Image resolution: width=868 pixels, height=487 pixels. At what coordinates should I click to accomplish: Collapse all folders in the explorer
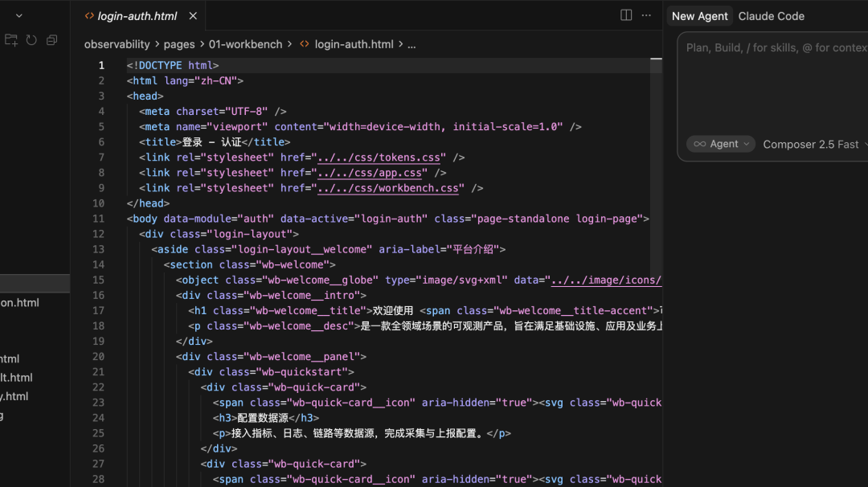click(x=52, y=40)
